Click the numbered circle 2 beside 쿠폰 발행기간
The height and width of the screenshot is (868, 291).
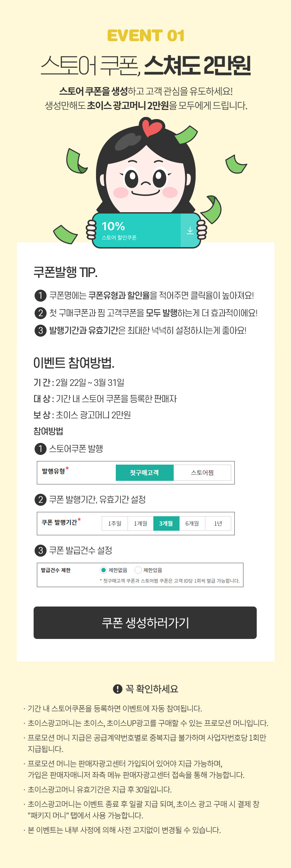pyautogui.click(x=40, y=499)
